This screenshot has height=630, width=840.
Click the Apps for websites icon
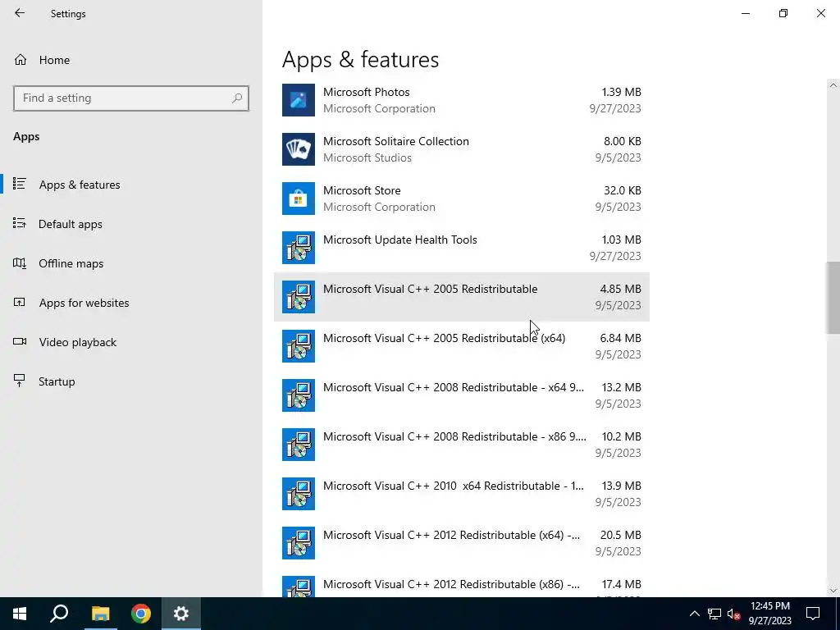(x=20, y=302)
